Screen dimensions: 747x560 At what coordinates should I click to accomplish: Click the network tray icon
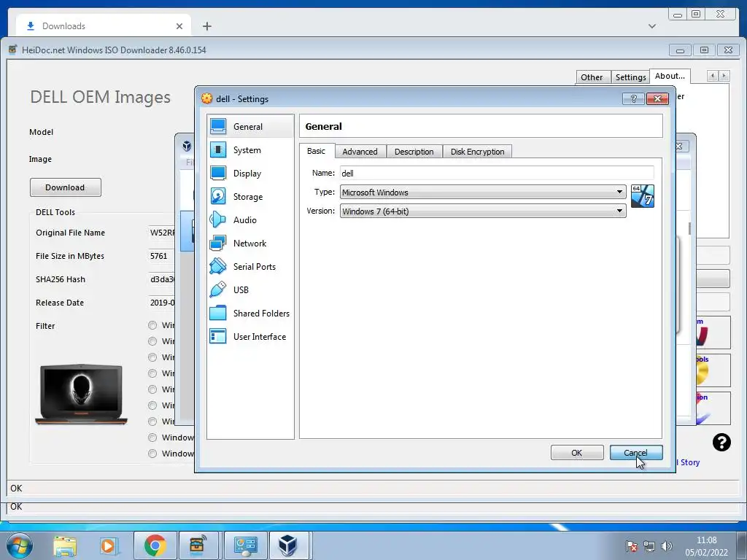coord(649,546)
